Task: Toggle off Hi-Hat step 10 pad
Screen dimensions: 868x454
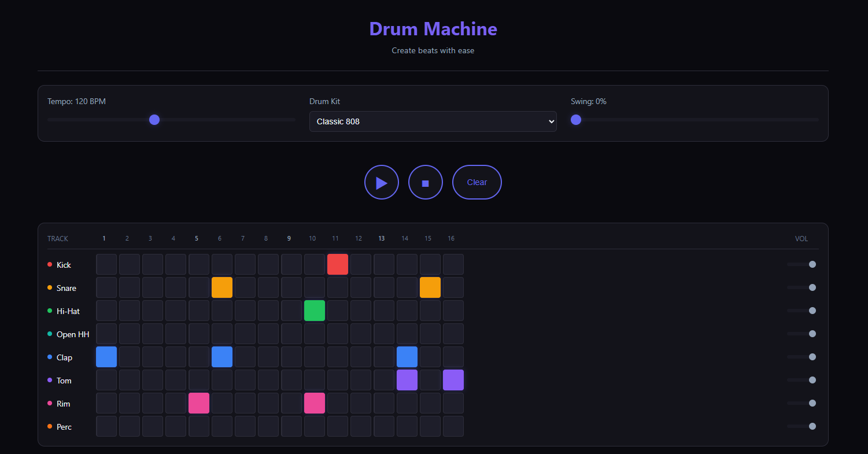Action: [315, 311]
